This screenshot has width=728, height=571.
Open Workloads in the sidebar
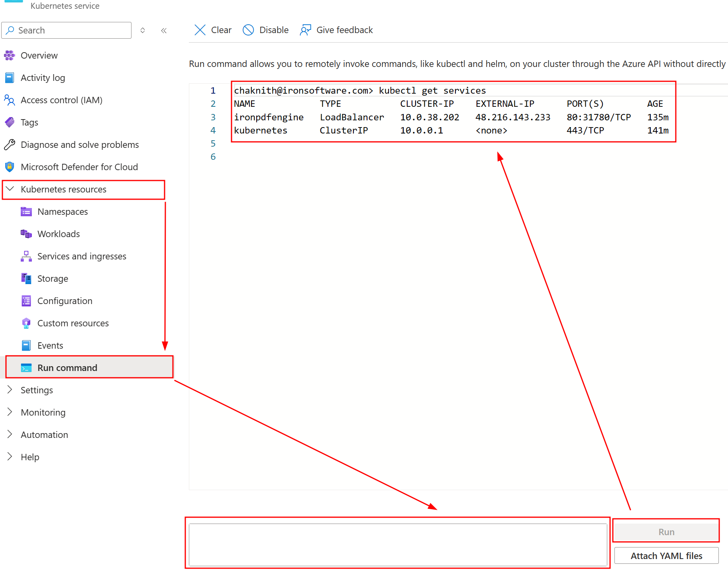pos(59,234)
